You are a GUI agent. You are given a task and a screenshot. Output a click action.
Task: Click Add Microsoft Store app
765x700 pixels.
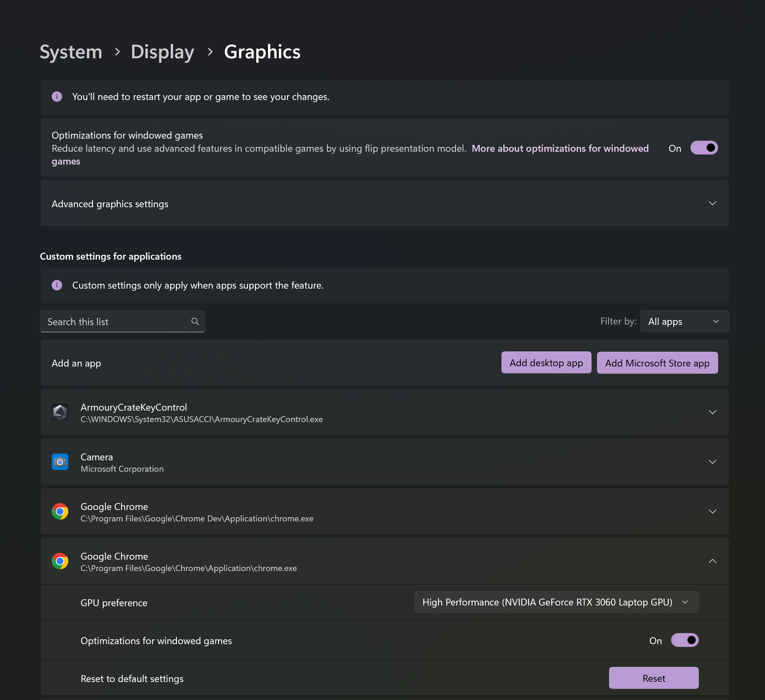(x=657, y=363)
